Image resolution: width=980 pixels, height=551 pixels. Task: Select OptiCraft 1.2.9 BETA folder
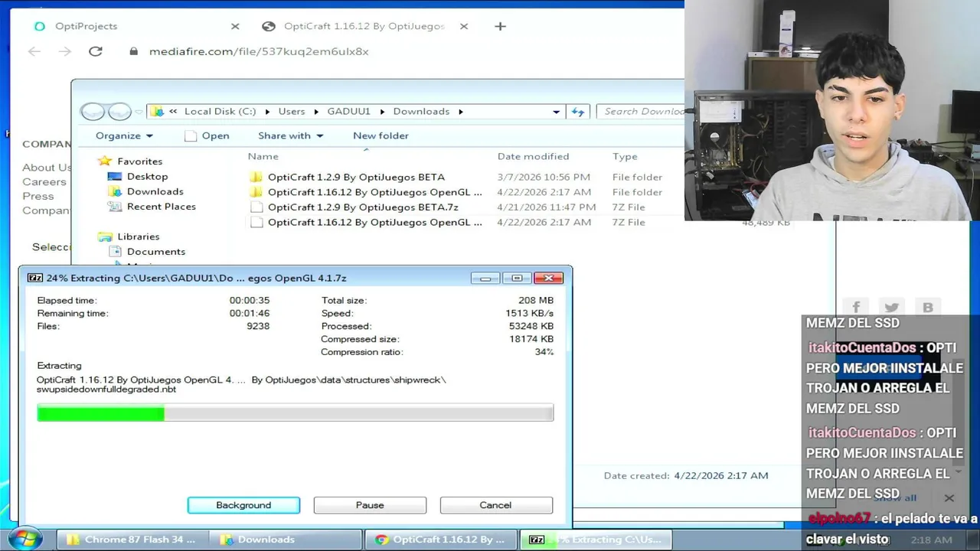coord(356,177)
